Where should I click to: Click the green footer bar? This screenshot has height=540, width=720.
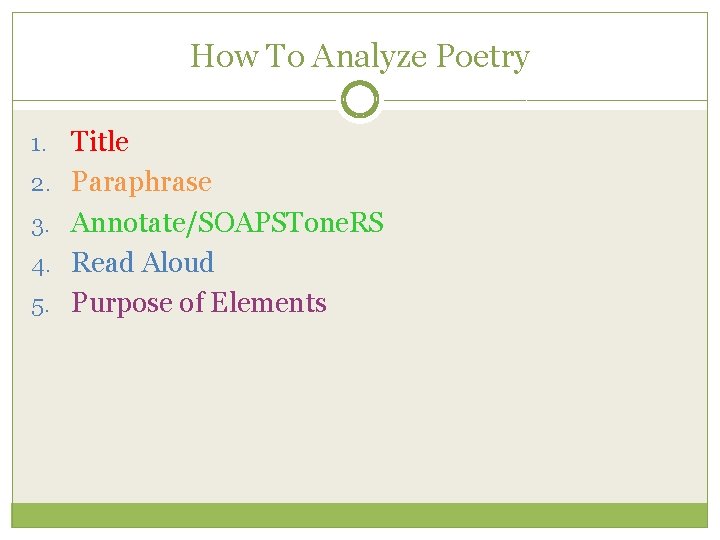359,514
